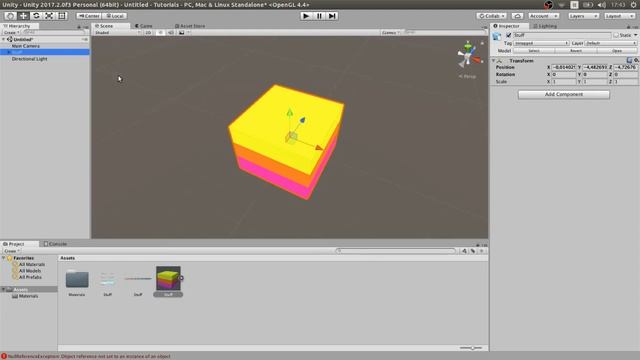
Task: Click the Pause button
Action: (x=319, y=16)
